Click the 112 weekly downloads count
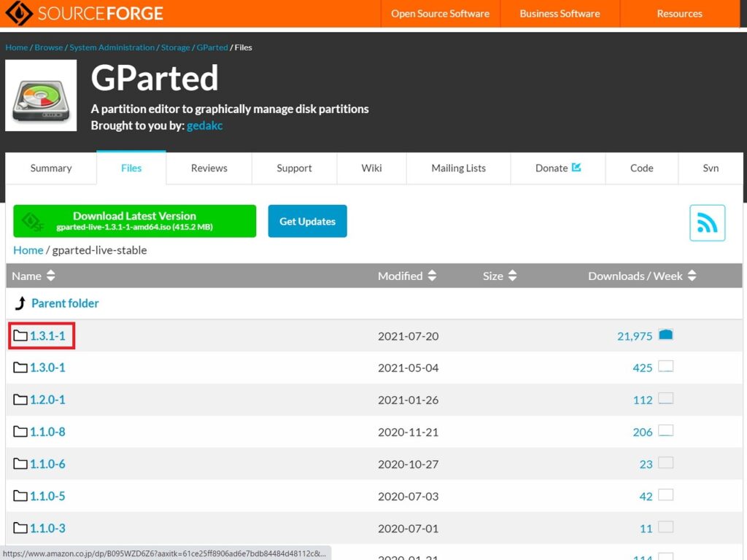 pos(643,400)
